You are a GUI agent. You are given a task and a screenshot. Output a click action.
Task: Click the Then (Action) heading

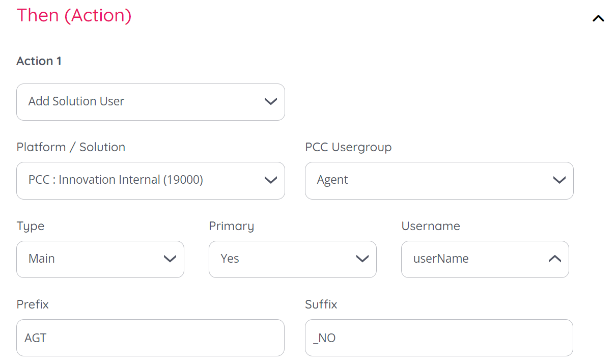(74, 15)
